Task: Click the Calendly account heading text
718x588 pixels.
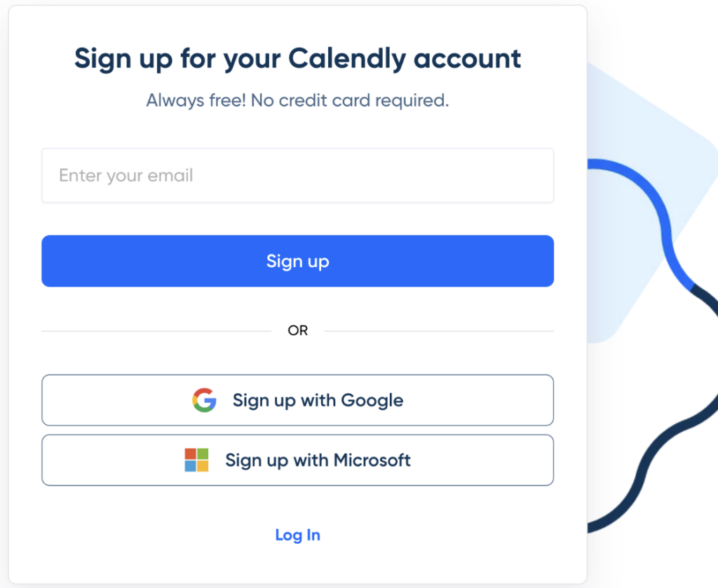Action: 297,59
